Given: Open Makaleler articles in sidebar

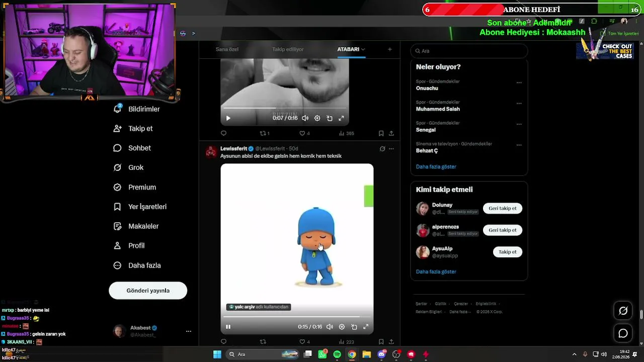Looking at the screenshot, I should (136, 226).
